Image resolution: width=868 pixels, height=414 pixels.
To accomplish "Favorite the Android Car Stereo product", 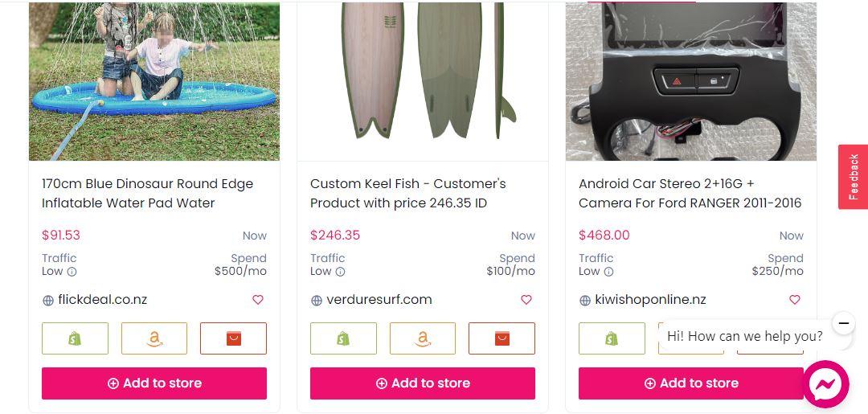I will 795,299.
